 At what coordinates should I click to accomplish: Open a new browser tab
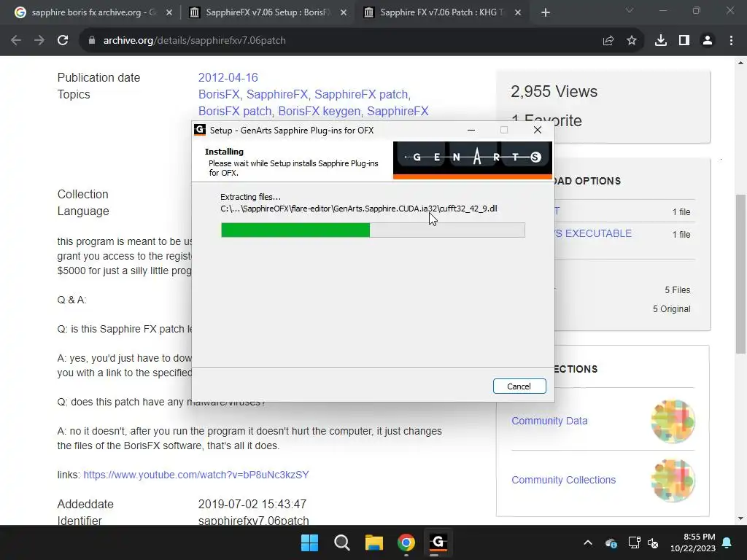pos(546,13)
